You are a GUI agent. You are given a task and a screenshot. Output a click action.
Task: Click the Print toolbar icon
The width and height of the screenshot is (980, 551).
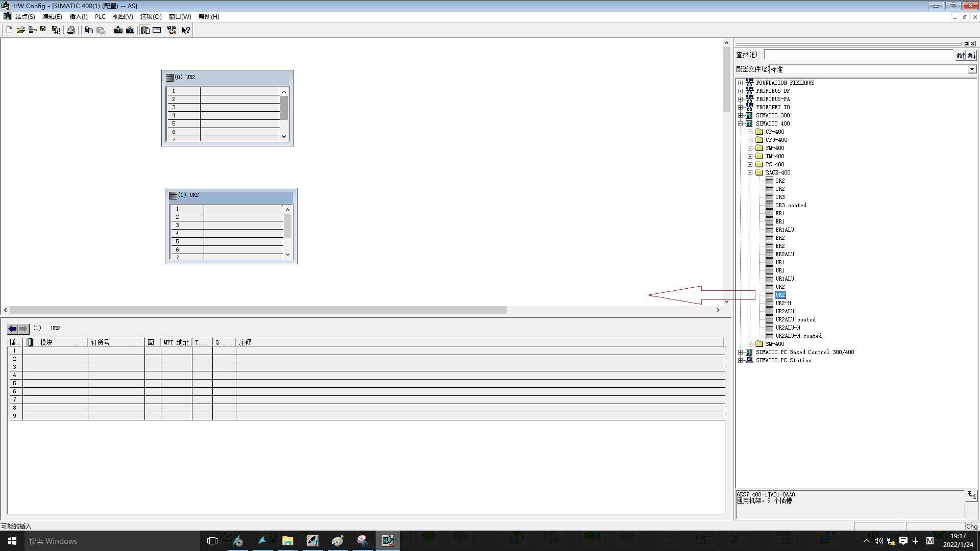coord(71,30)
